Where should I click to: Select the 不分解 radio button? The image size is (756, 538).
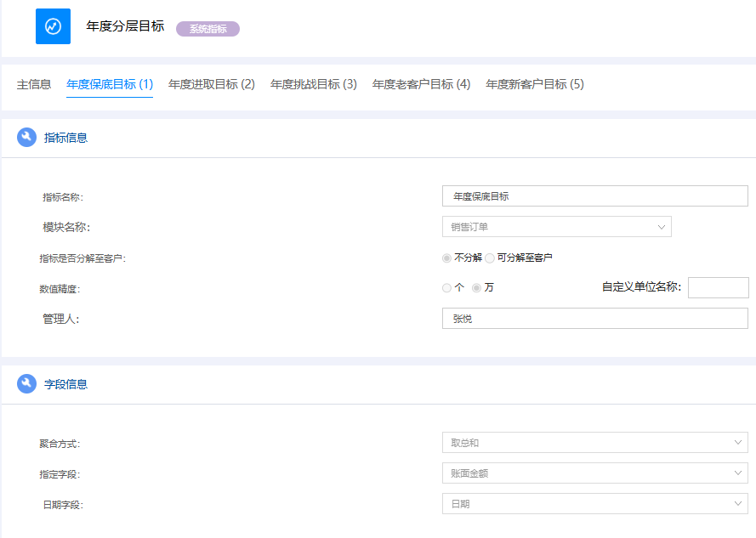pos(446,258)
